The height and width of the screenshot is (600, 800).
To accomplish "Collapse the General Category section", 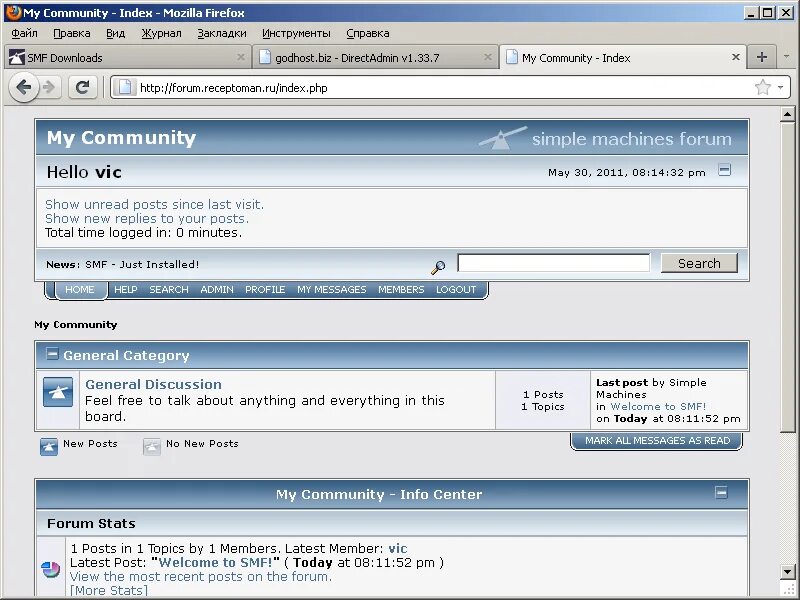I will coord(52,353).
